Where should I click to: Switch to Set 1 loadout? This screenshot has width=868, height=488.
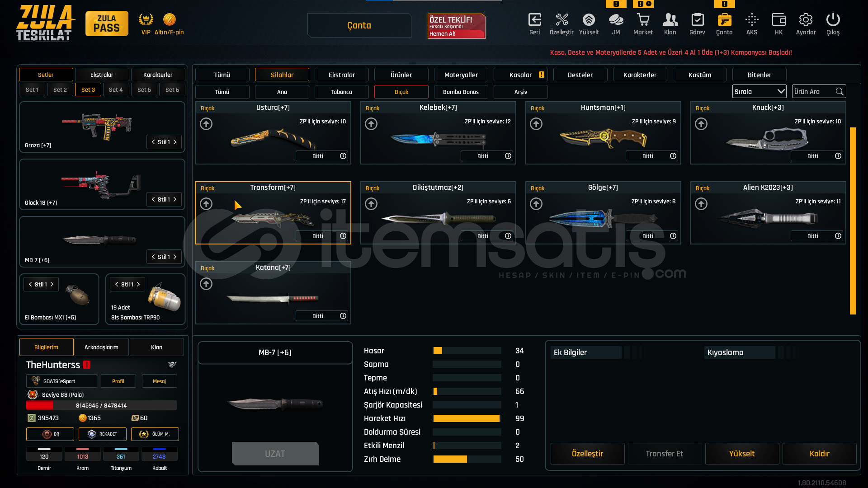click(32, 89)
